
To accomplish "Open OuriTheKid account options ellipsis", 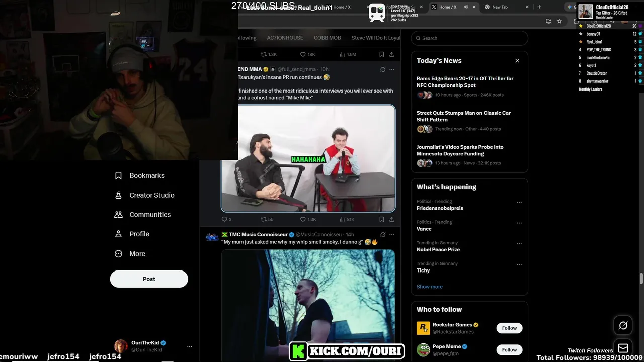I will [190, 346].
